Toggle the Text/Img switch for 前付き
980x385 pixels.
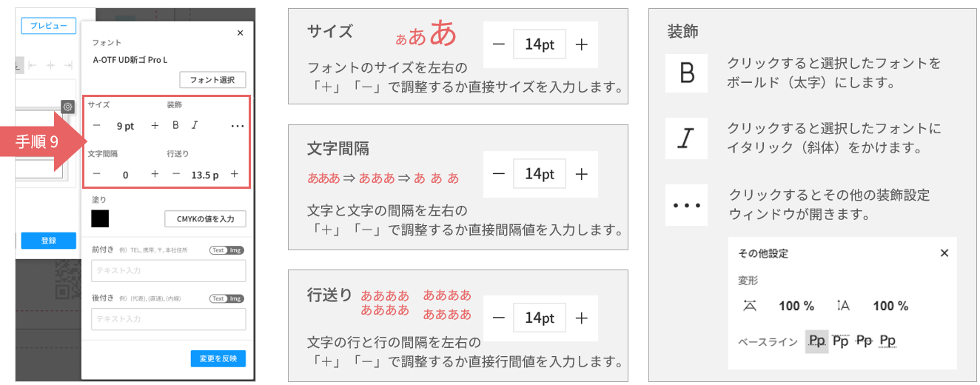point(226,250)
